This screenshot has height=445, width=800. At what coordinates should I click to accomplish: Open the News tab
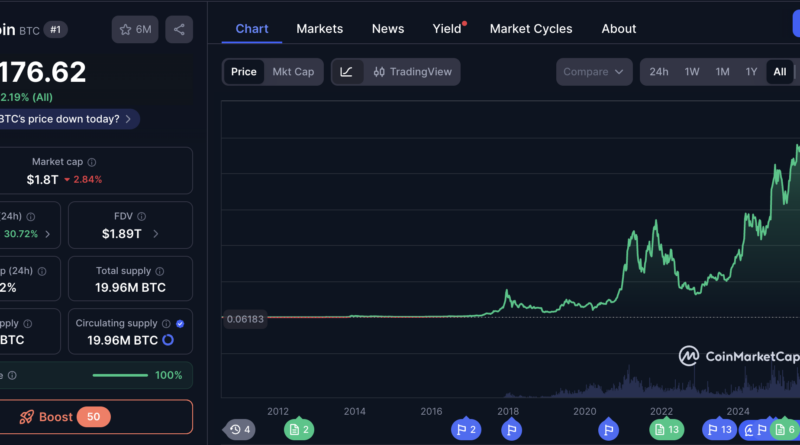click(x=388, y=29)
